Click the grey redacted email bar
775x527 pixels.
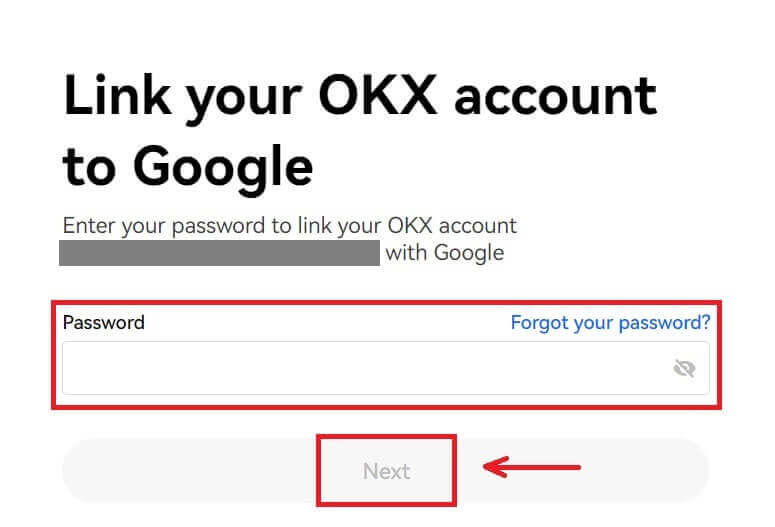pyautogui.click(x=220, y=253)
